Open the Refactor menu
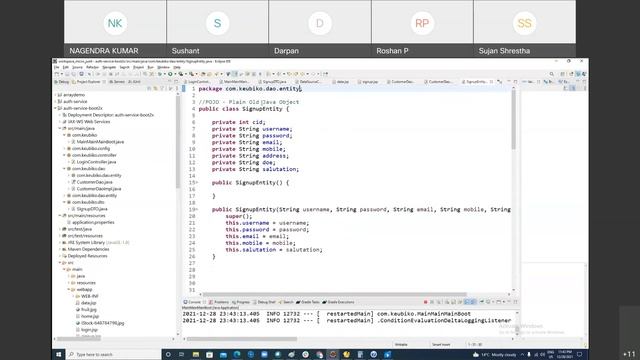The image size is (640, 360). 92,67
